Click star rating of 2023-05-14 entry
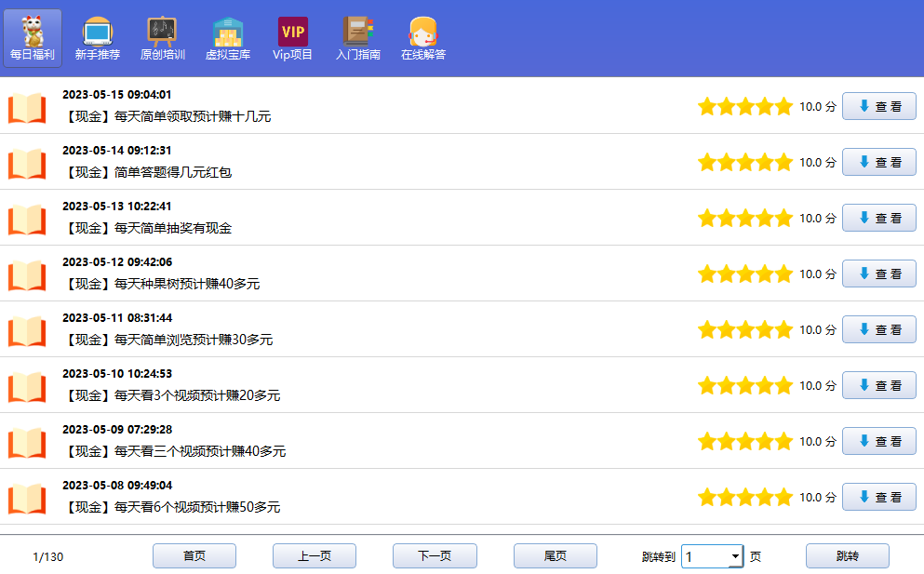 pyautogui.click(x=745, y=163)
